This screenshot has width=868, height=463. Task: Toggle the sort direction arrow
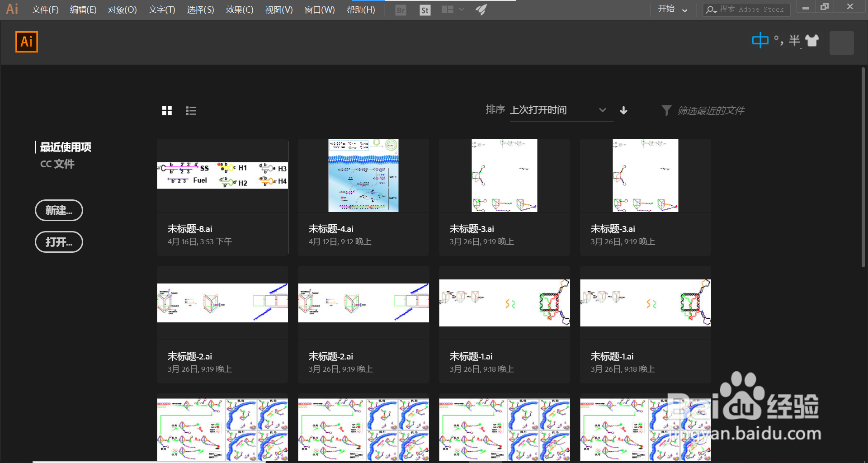click(623, 110)
